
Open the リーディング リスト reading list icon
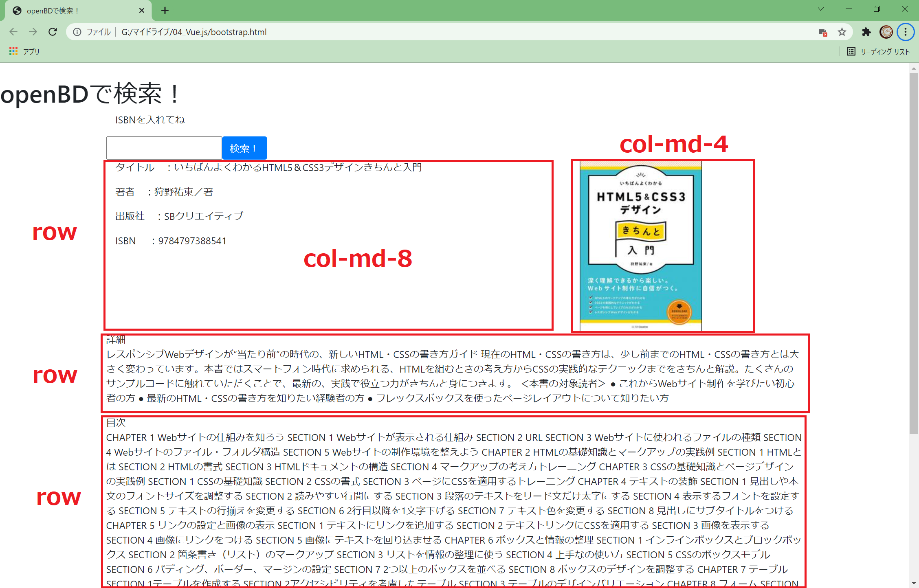[x=851, y=51]
